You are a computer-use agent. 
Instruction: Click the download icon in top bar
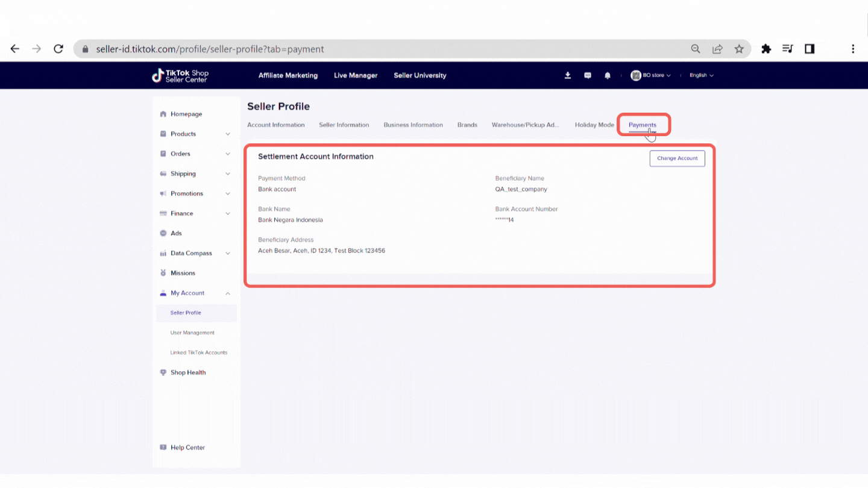click(568, 75)
